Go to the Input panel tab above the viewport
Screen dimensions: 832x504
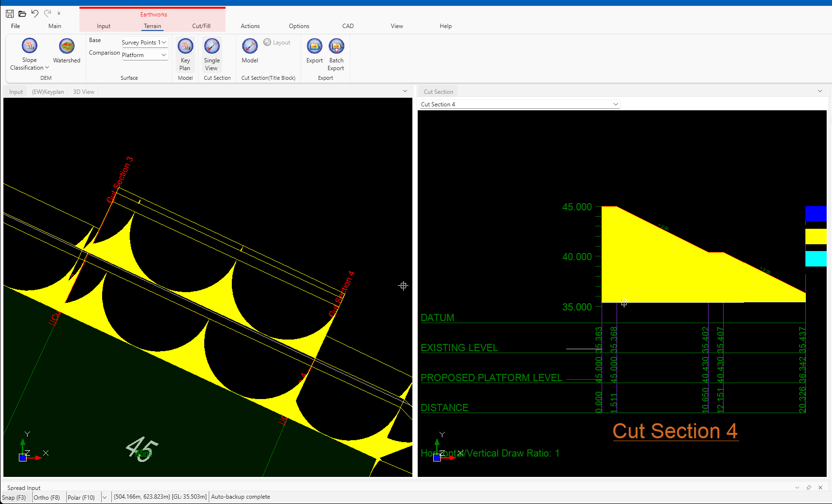tap(16, 92)
